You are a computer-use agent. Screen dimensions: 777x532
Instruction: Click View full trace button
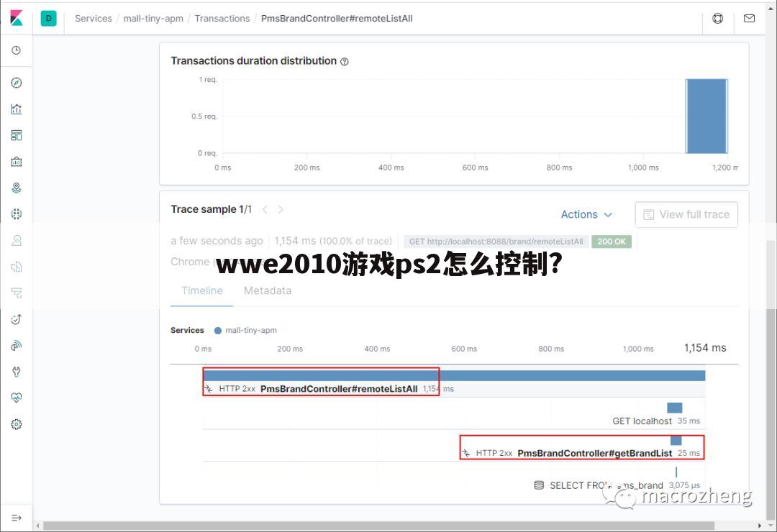click(686, 214)
